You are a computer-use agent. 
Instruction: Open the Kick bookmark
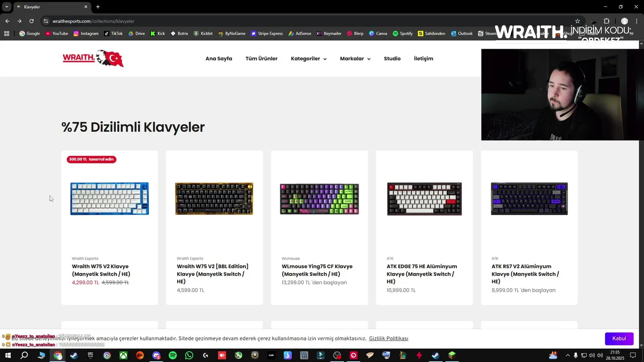tap(158, 34)
